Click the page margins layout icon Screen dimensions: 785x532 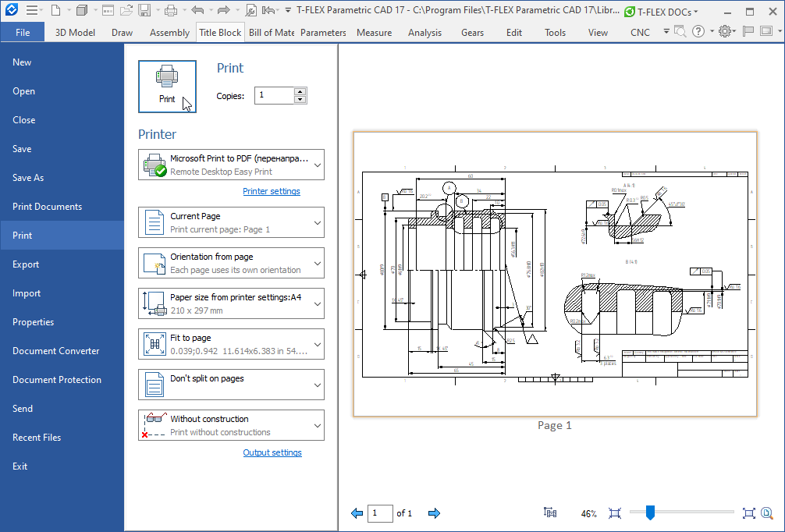tap(549, 512)
